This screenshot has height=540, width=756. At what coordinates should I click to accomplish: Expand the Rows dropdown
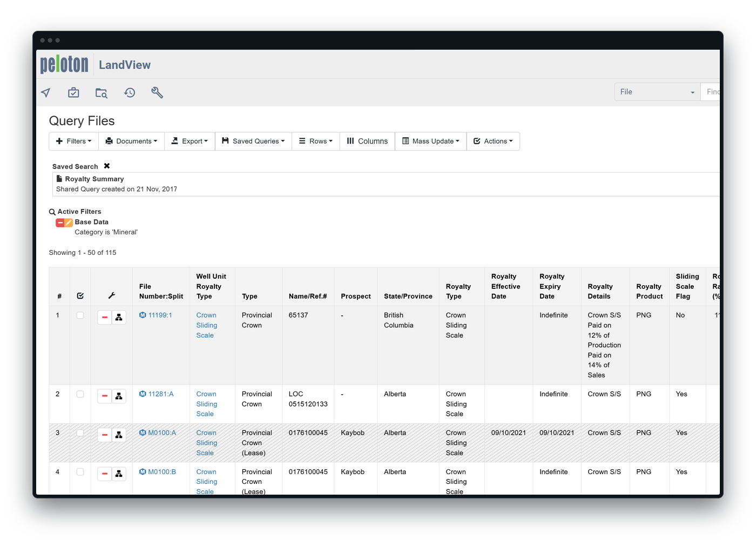click(316, 141)
